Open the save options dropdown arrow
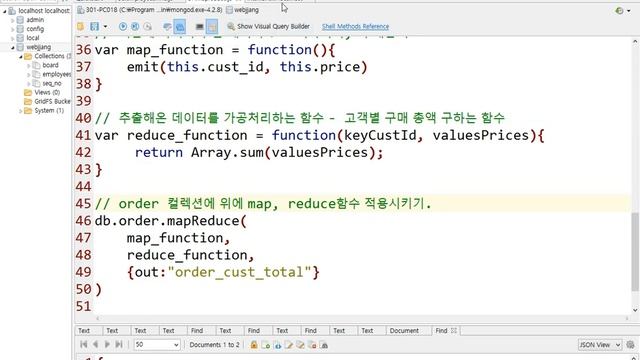640x360 pixels. 105,27
